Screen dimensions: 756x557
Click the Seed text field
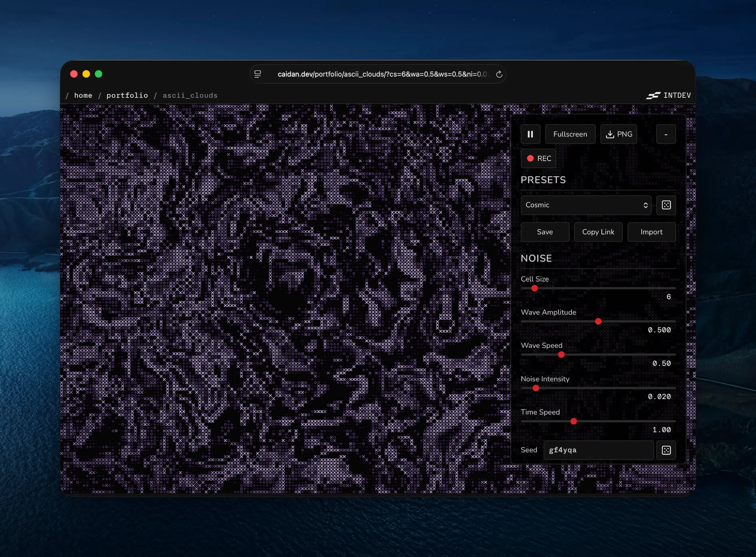point(598,450)
